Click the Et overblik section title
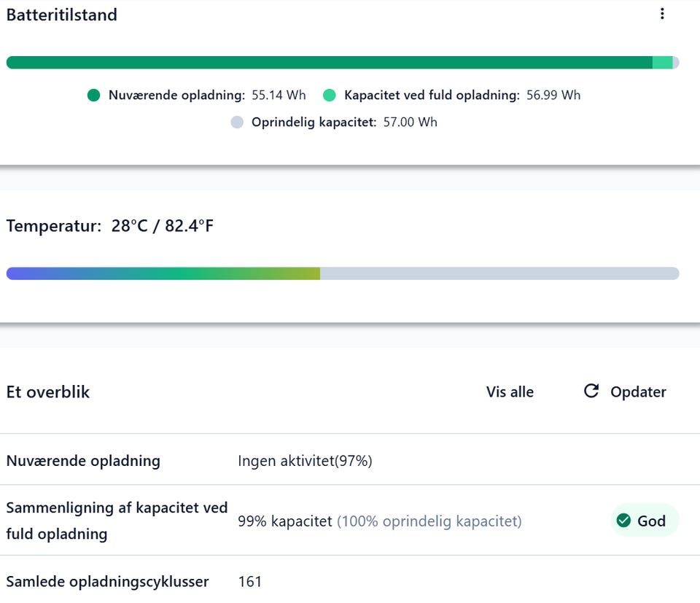The image size is (700, 603). (x=48, y=392)
